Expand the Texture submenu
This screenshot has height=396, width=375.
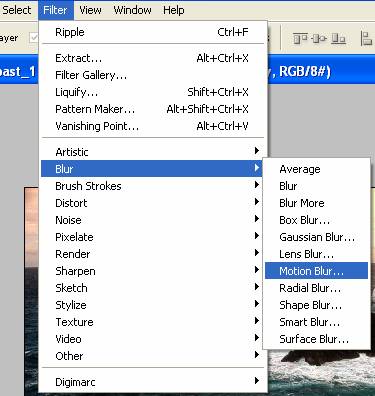coord(153,322)
